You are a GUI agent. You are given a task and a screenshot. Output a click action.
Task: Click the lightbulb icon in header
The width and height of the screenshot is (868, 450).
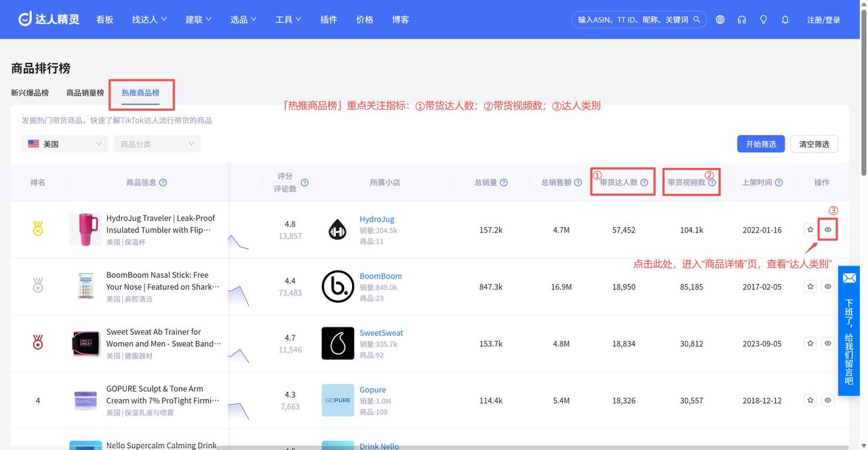coord(764,20)
